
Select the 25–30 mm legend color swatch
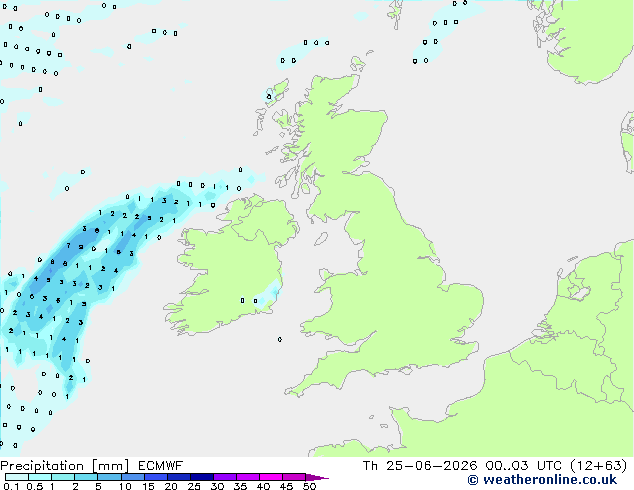click(201, 477)
